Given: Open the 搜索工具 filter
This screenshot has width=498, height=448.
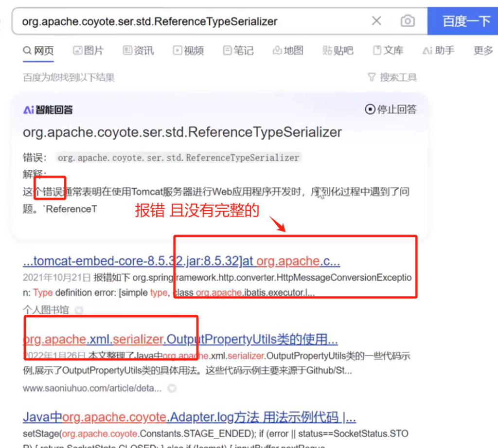Looking at the screenshot, I should tap(392, 77).
